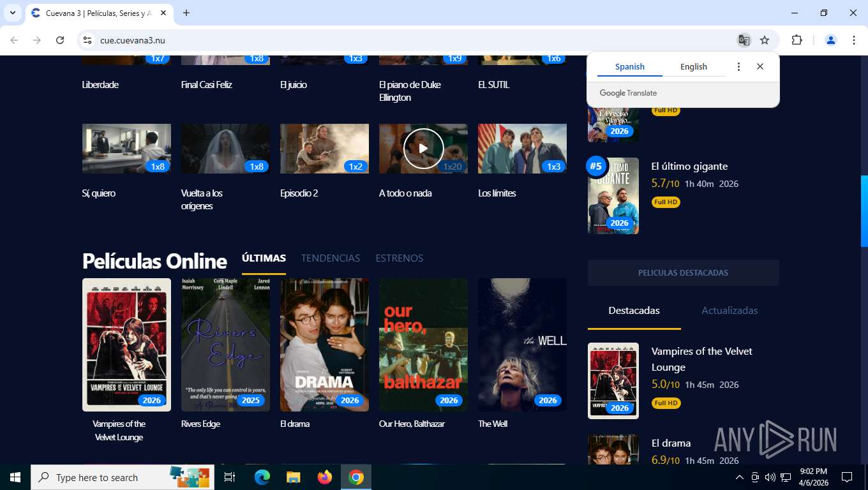Reload the page with the refresh icon
The width and height of the screenshot is (868, 490).
60,40
